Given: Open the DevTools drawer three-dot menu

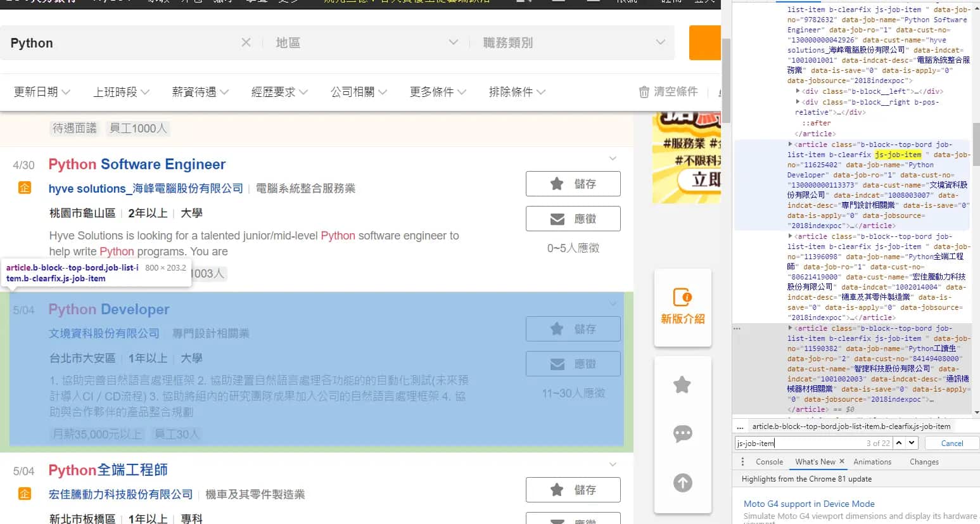Looking at the screenshot, I should click(742, 462).
